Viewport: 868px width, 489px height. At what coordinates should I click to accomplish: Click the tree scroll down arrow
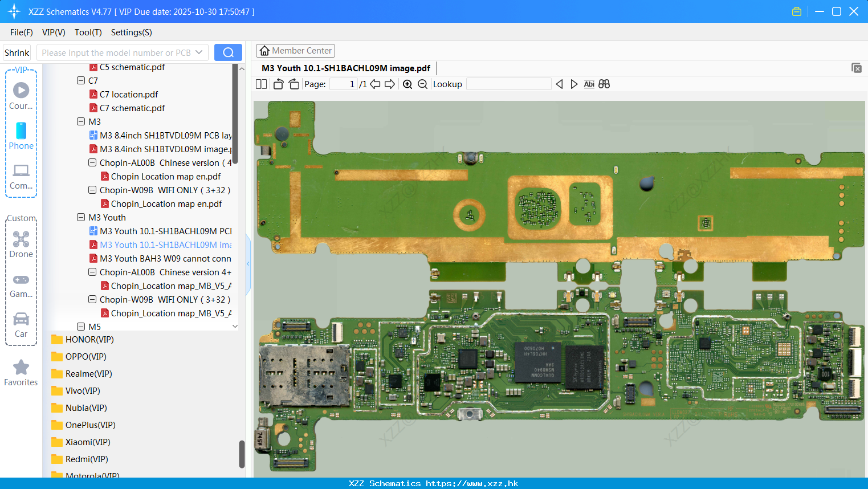(x=235, y=327)
